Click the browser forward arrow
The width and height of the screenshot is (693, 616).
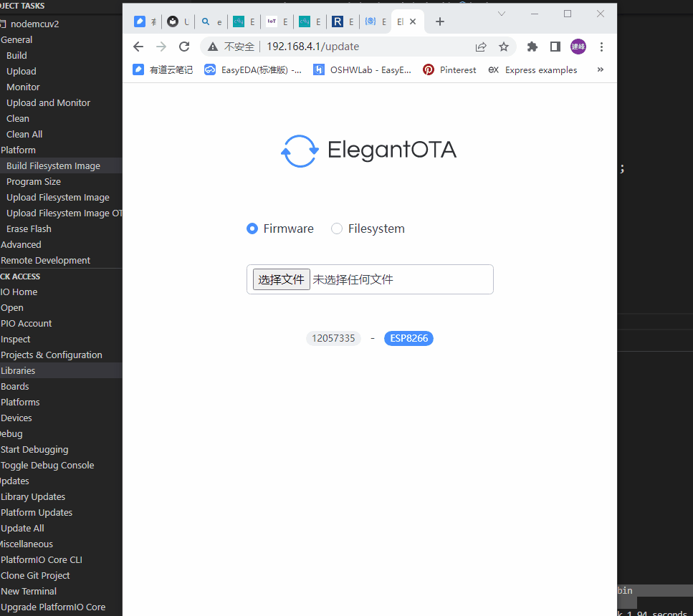click(x=161, y=47)
